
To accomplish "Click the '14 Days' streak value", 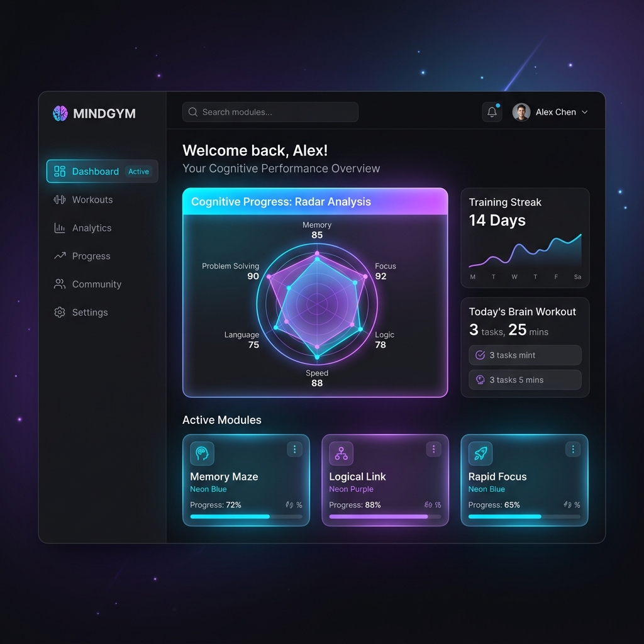I will tap(497, 221).
